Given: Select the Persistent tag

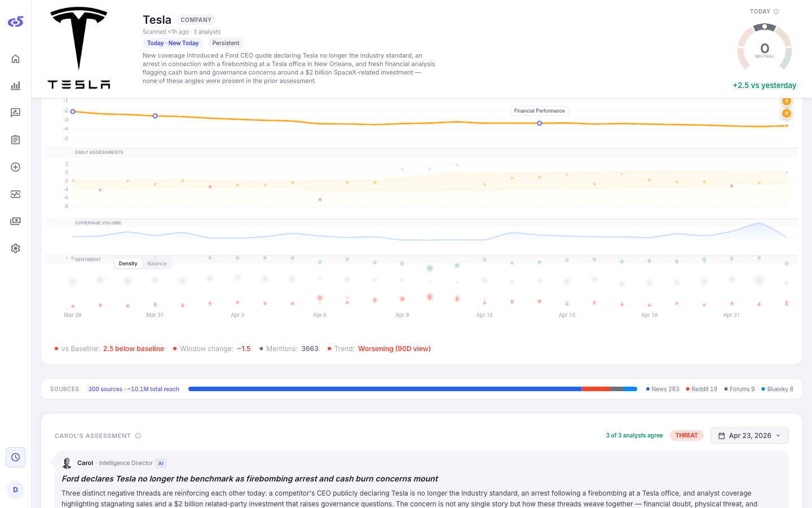Looking at the screenshot, I should tap(226, 43).
